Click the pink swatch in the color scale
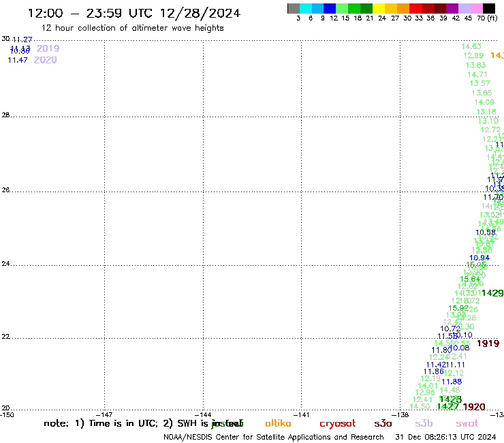This screenshot has height=443, width=504. click(476, 8)
